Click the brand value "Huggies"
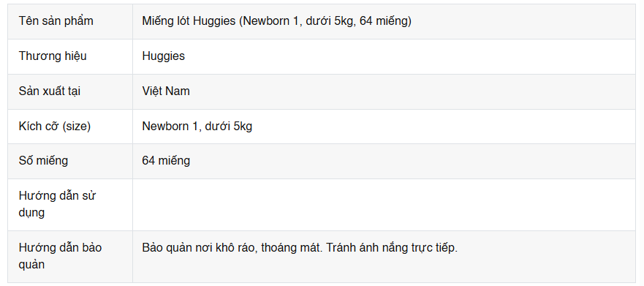 click(164, 56)
